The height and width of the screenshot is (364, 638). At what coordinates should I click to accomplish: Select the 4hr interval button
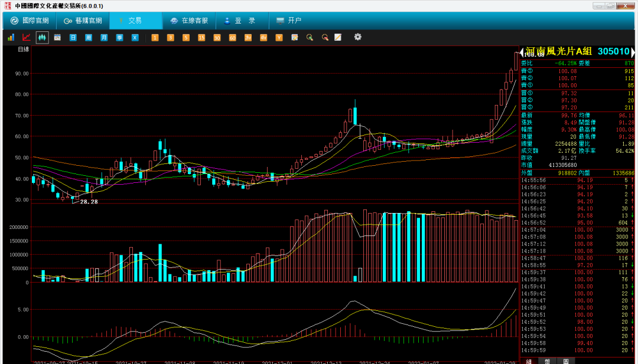coord(263,37)
